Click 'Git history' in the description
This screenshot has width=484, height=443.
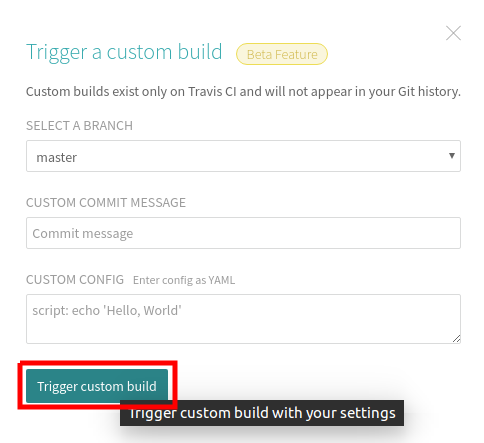429,91
